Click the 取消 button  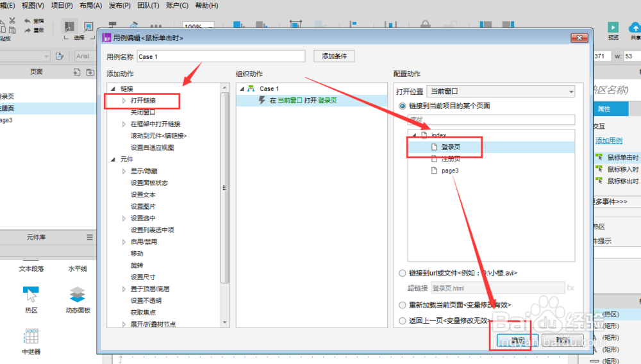click(563, 340)
